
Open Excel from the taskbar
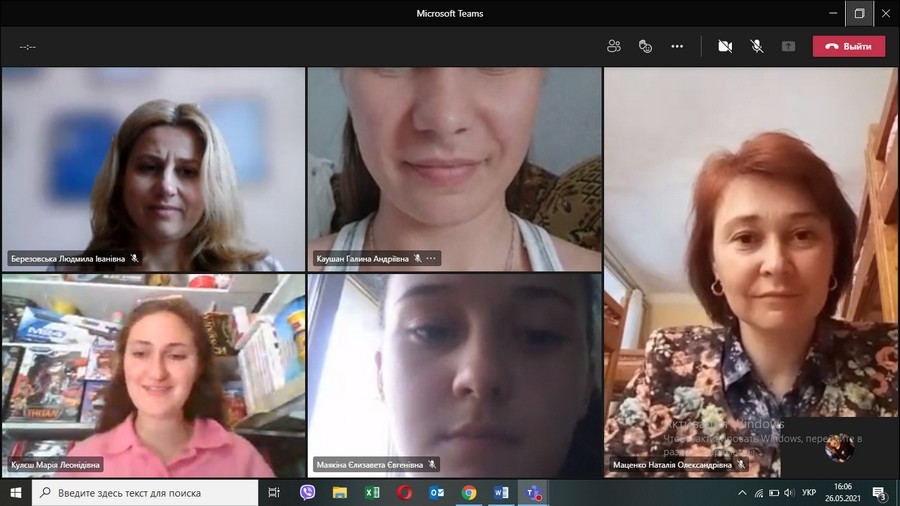372,493
